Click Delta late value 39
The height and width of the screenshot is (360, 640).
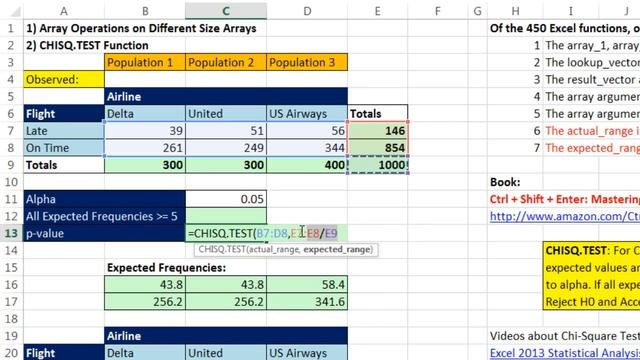[145, 131]
